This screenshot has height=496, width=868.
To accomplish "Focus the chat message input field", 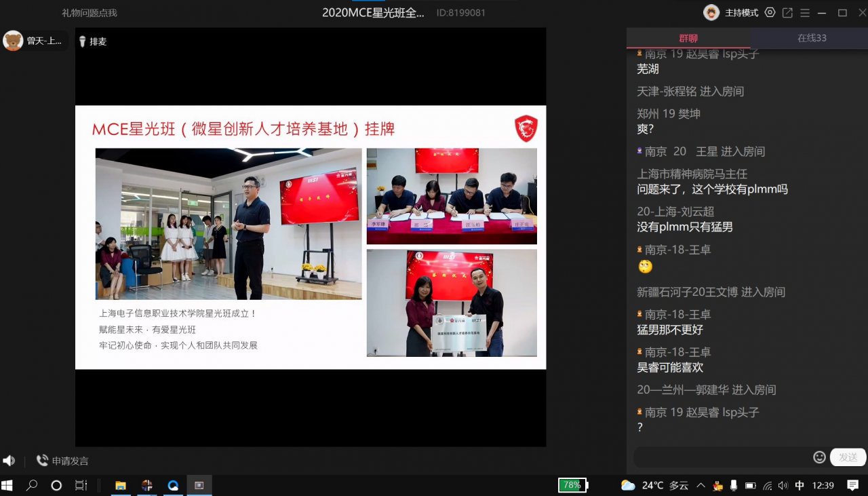I will [x=722, y=457].
